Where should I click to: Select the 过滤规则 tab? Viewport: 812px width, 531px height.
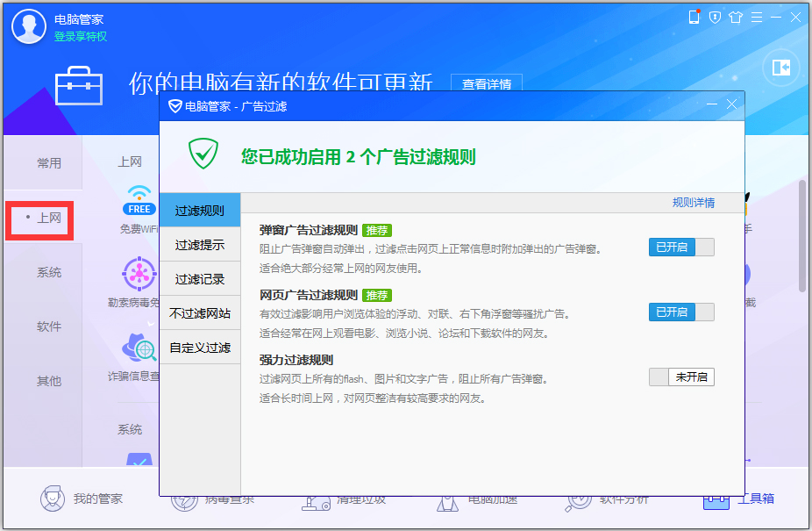(x=200, y=210)
